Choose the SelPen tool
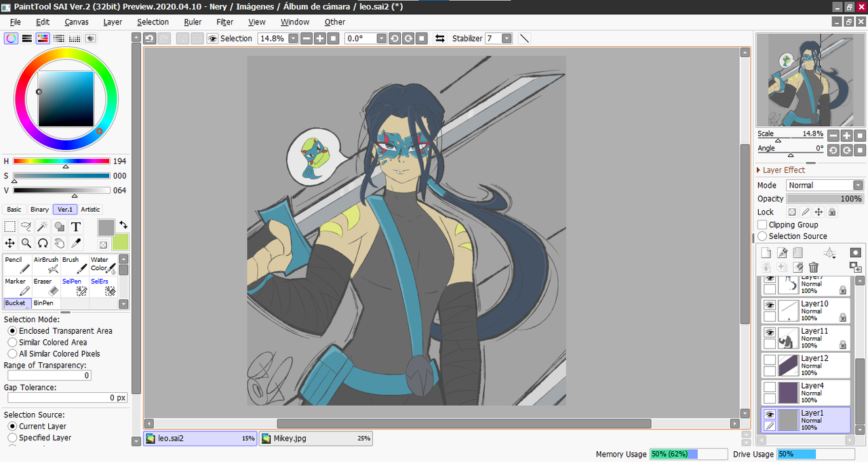Viewport: 868px width, 462px height. [x=75, y=287]
